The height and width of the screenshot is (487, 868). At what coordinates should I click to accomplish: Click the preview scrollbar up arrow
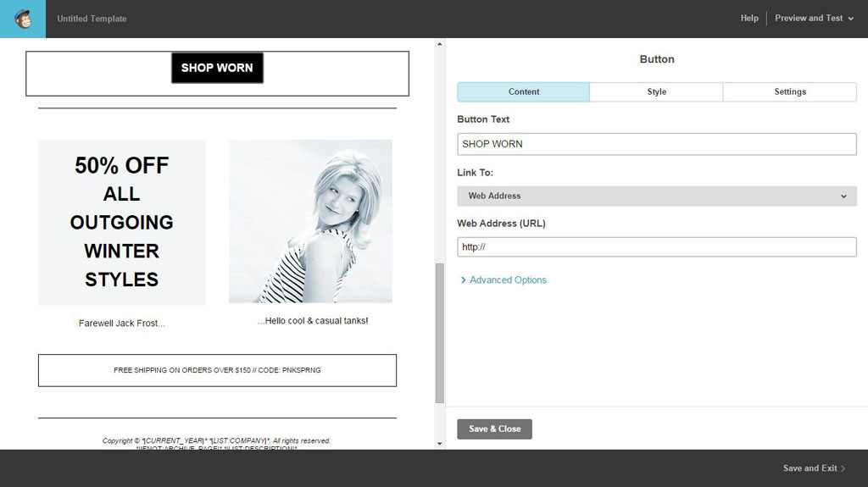coord(440,44)
